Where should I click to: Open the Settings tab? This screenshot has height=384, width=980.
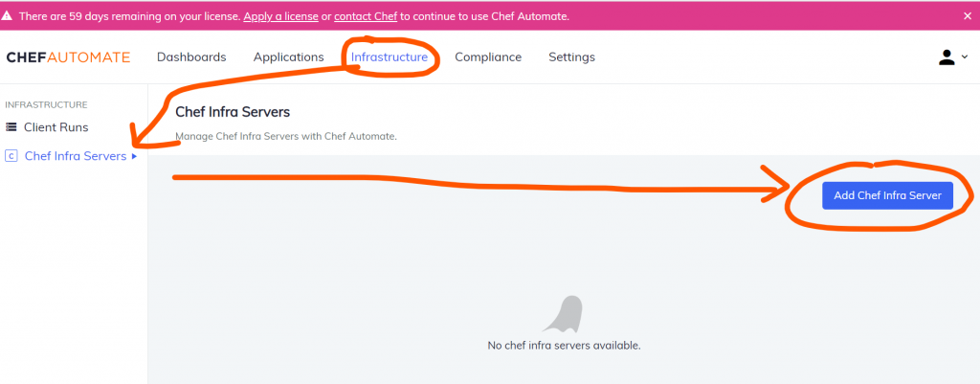click(571, 57)
